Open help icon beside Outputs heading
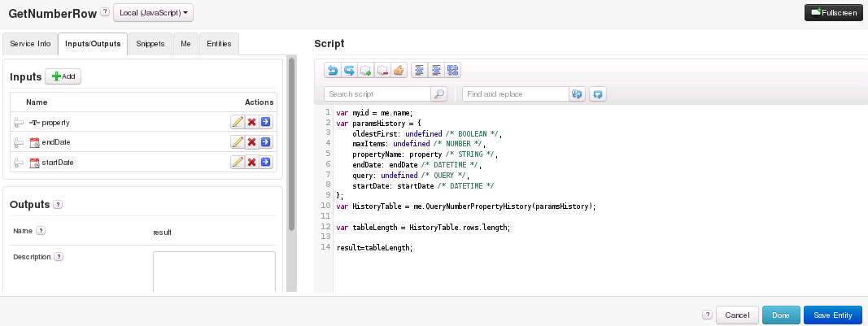This screenshot has height=326, width=868. [58, 204]
